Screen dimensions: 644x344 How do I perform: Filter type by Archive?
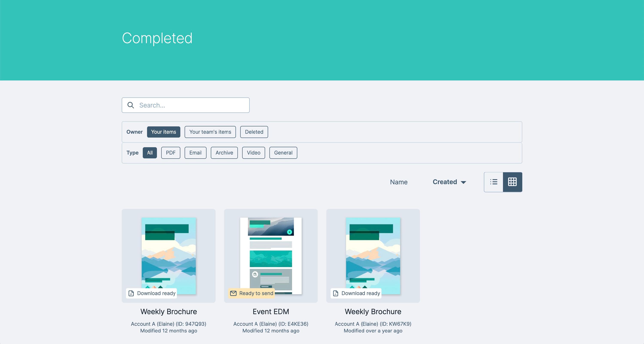[224, 153]
